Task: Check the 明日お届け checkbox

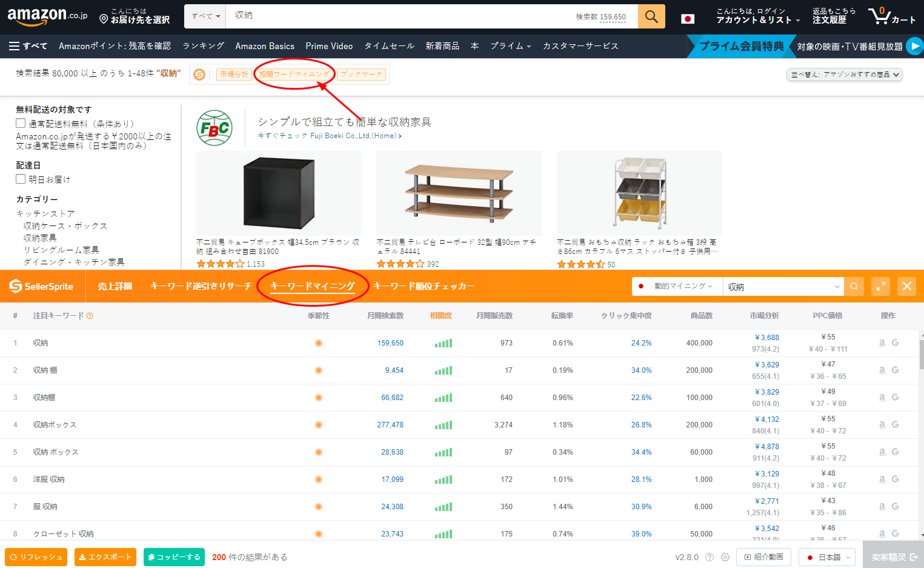Action: (21, 179)
